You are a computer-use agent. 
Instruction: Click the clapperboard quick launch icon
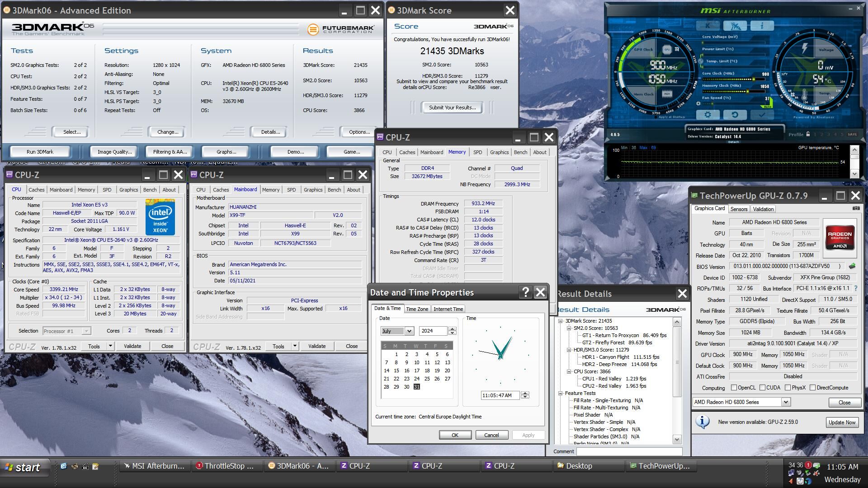coord(85,466)
